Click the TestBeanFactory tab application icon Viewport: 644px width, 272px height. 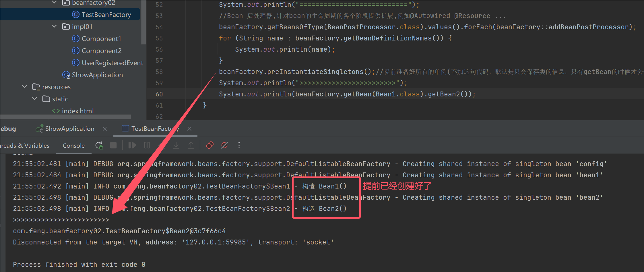(125, 129)
